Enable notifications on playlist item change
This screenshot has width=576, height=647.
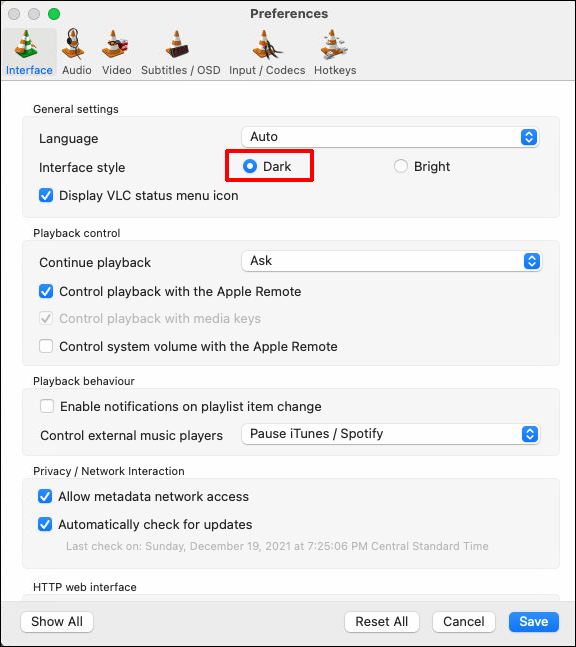[x=47, y=406]
